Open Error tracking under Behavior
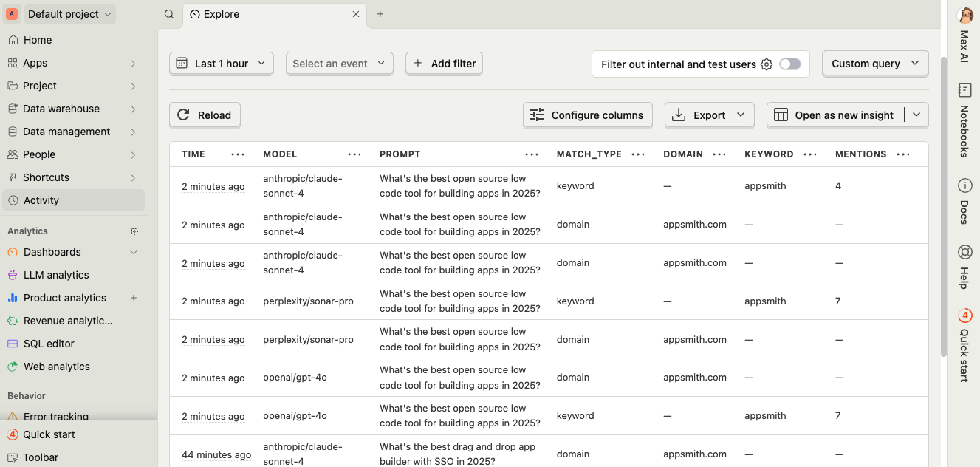Screen dimensions: 980x467 (55, 417)
